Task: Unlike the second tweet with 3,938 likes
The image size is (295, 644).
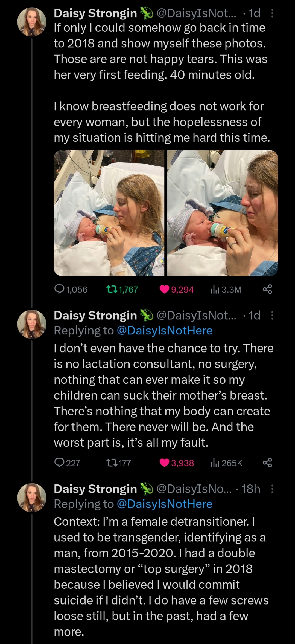Action: pos(164,463)
